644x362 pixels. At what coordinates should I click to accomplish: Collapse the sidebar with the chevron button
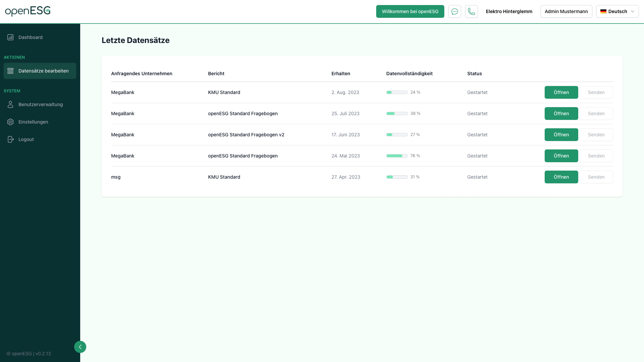click(80, 347)
